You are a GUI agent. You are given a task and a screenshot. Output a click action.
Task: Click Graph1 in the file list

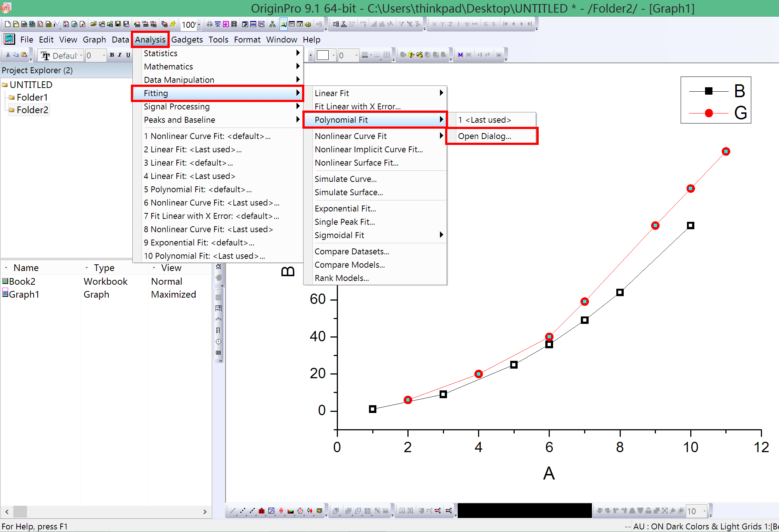click(x=24, y=294)
